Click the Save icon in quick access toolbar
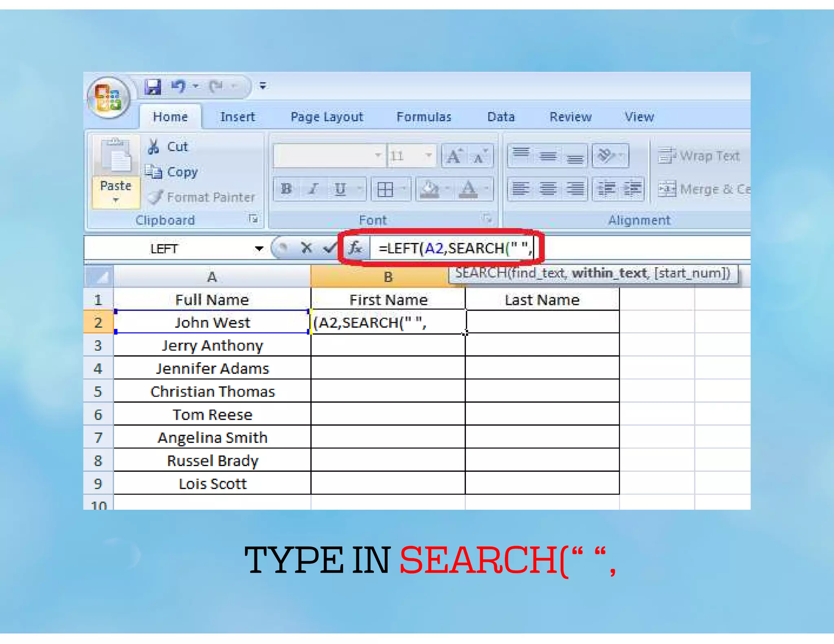 point(153,87)
